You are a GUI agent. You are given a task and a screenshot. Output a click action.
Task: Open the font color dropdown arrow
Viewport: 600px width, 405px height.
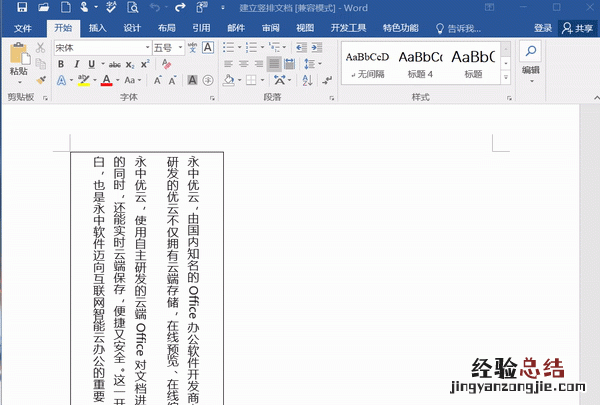point(117,80)
